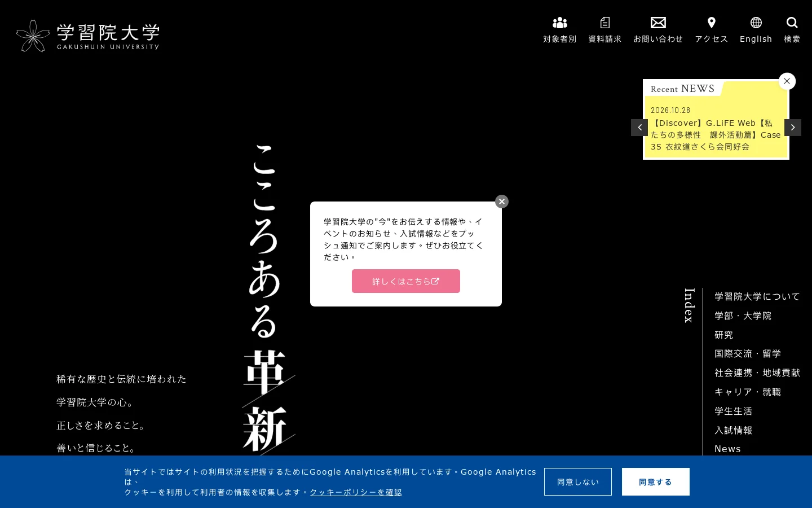
Task: Show the next news item
Action: pyautogui.click(x=793, y=128)
